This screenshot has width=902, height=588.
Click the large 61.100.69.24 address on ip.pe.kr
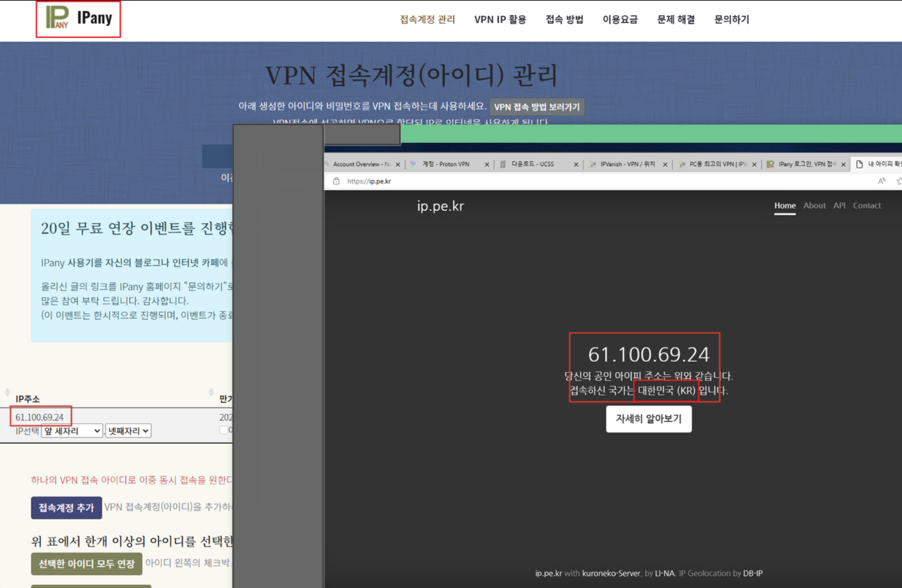tap(648, 354)
